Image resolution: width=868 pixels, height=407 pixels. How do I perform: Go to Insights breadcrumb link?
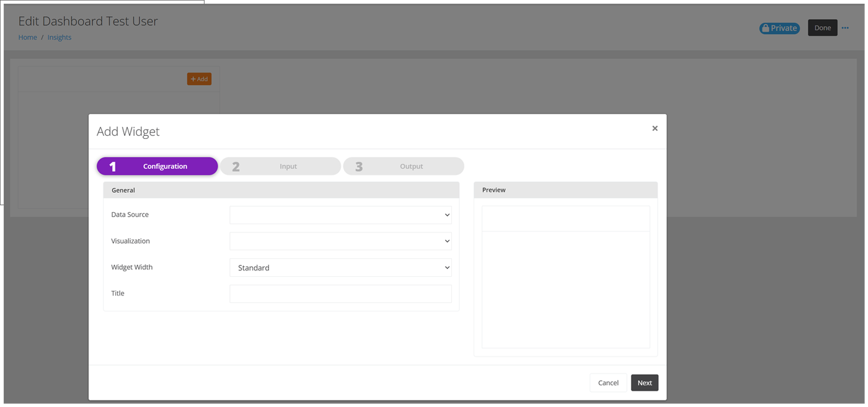[60, 37]
